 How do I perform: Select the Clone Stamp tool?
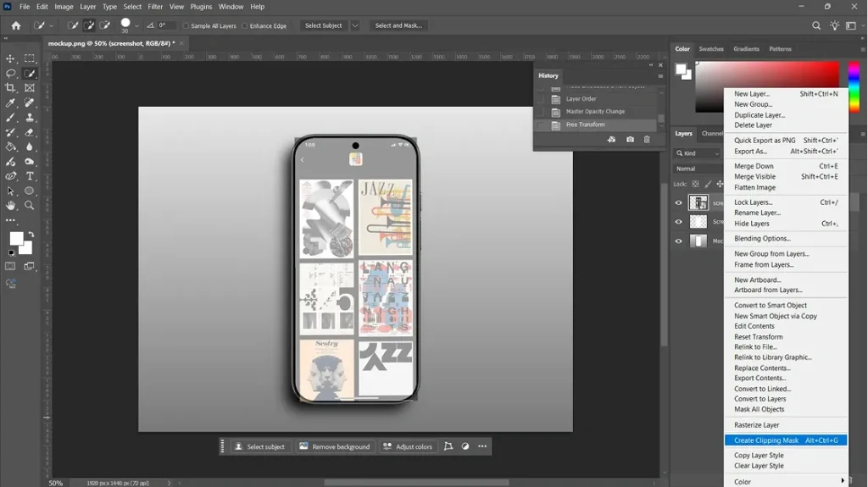(x=30, y=118)
